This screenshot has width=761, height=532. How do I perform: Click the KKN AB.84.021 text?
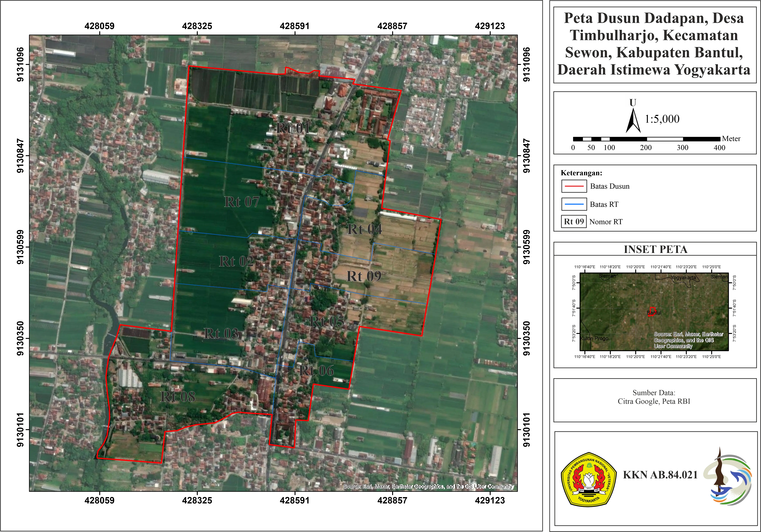[x=660, y=475]
